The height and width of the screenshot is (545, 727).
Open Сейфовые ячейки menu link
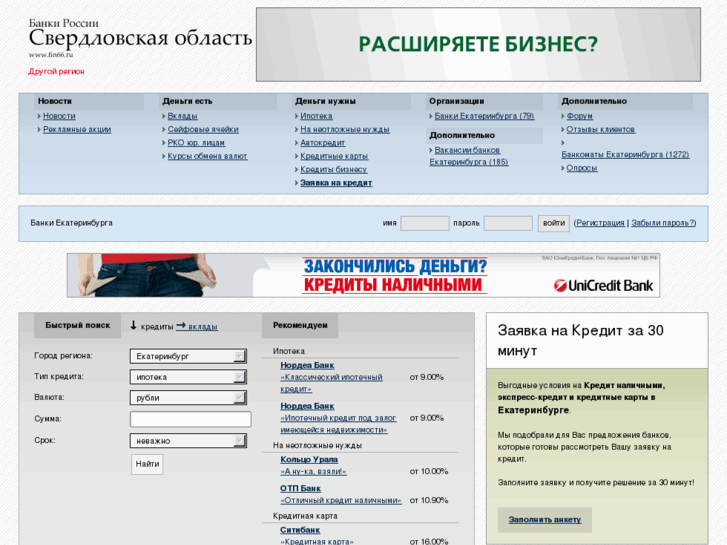tap(203, 129)
